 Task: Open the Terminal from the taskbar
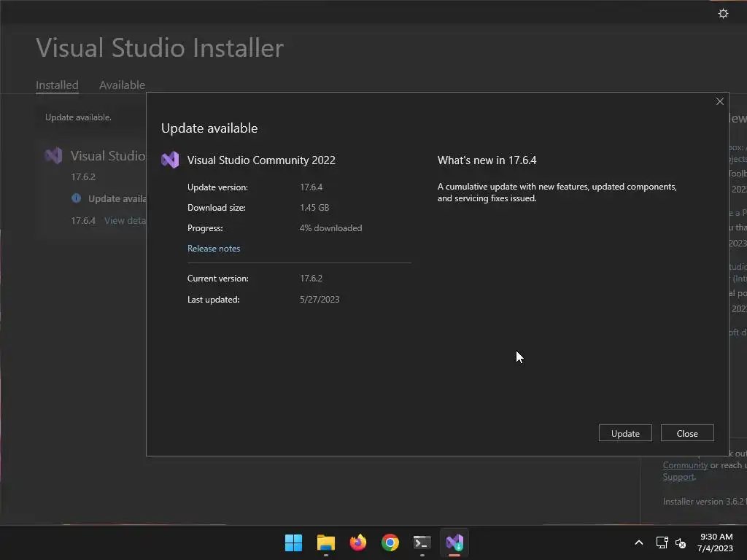(x=422, y=542)
